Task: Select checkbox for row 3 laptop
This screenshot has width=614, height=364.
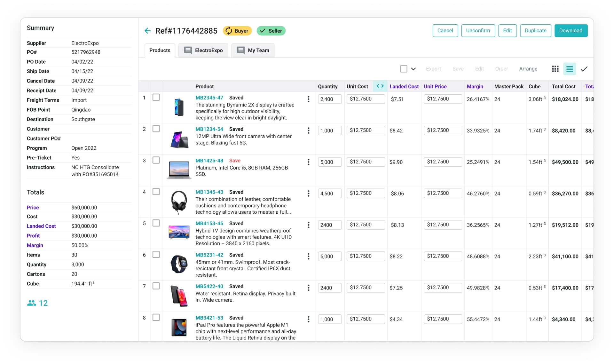Action: click(x=156, y=160)
